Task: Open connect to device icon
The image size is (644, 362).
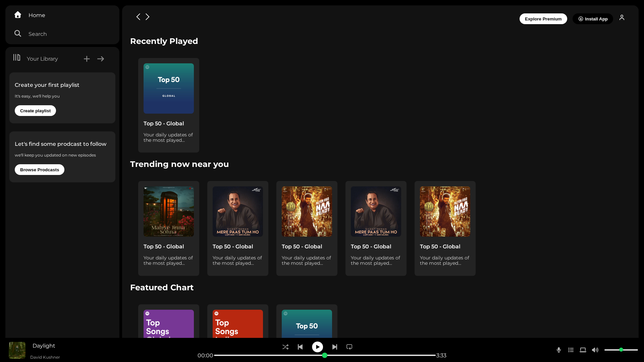Action: coord(583,350)
